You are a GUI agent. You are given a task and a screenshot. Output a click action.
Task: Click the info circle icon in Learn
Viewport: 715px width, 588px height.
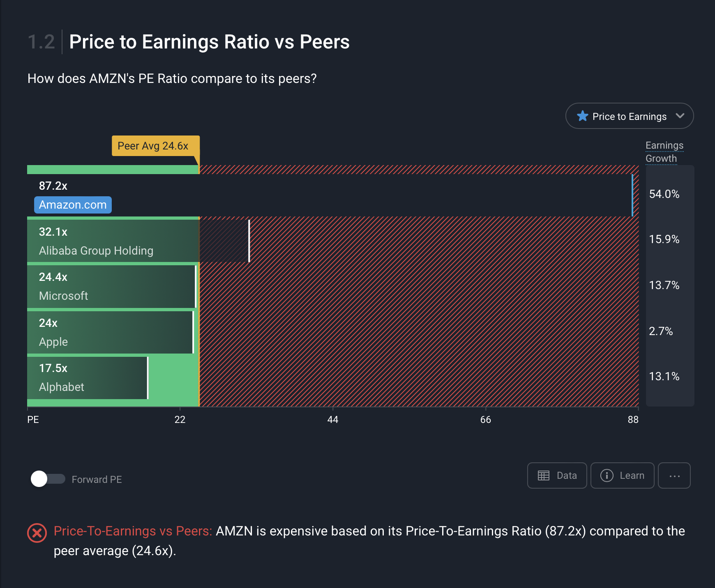607,475
